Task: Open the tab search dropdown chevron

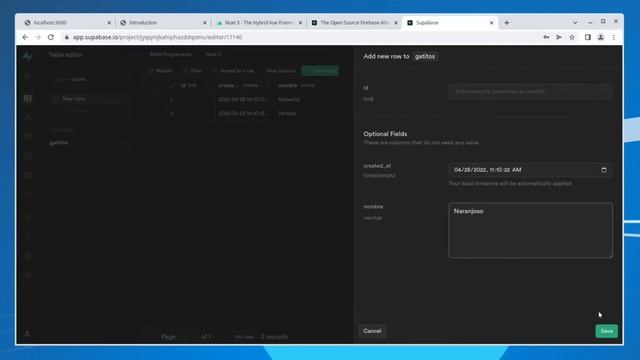Action: point(575,23)
